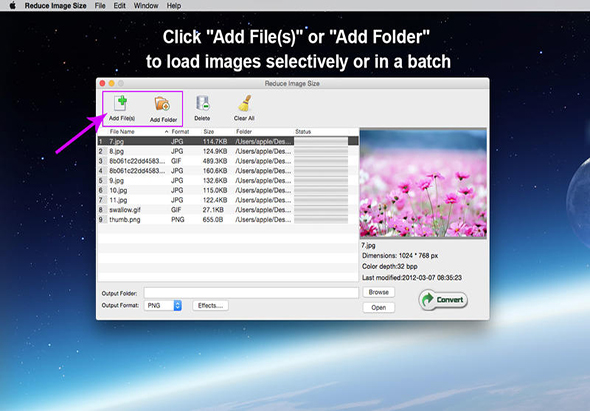Select the 8.jpg file row
Viewport: 590px width, 411px height.
point(228,151)
